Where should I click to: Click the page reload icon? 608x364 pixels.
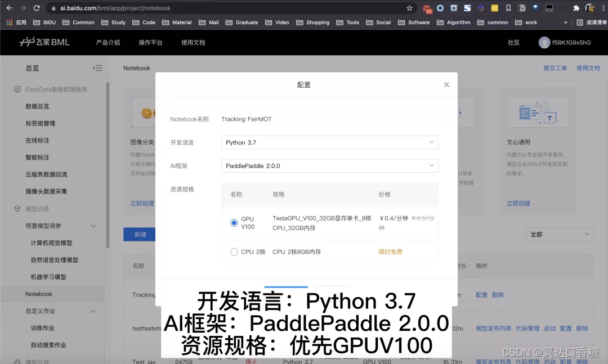(x=37, y=8)
